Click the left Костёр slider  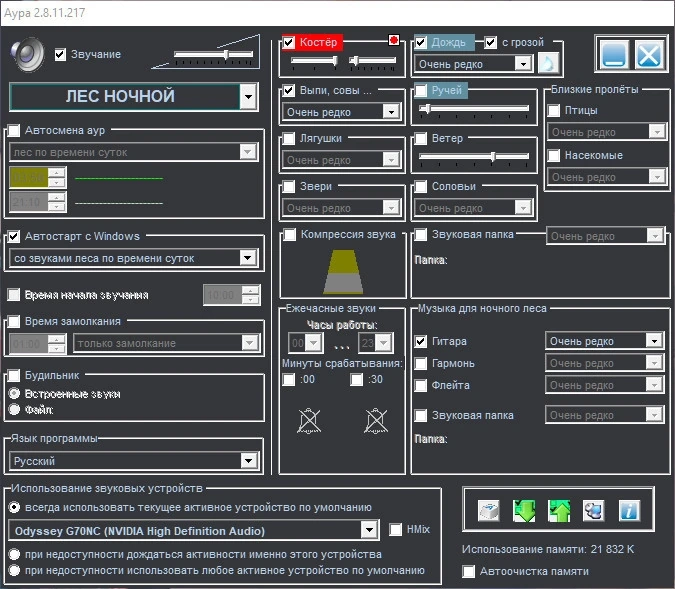(314, 61)
